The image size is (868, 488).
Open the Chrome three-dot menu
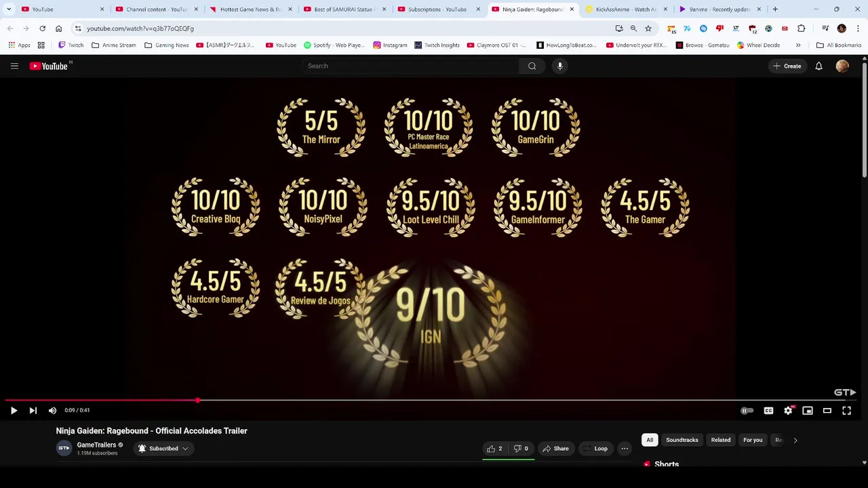(858, 28)
